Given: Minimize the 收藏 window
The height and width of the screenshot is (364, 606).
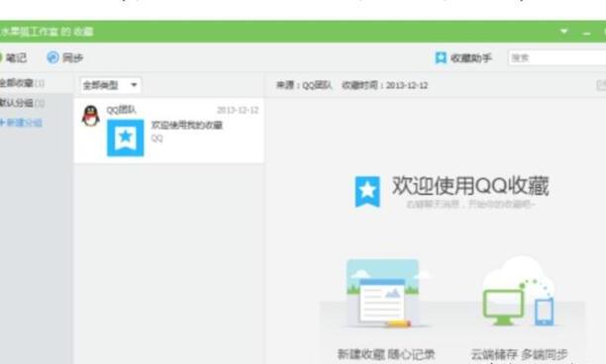Looking at the screenshot, I should 586,34.
